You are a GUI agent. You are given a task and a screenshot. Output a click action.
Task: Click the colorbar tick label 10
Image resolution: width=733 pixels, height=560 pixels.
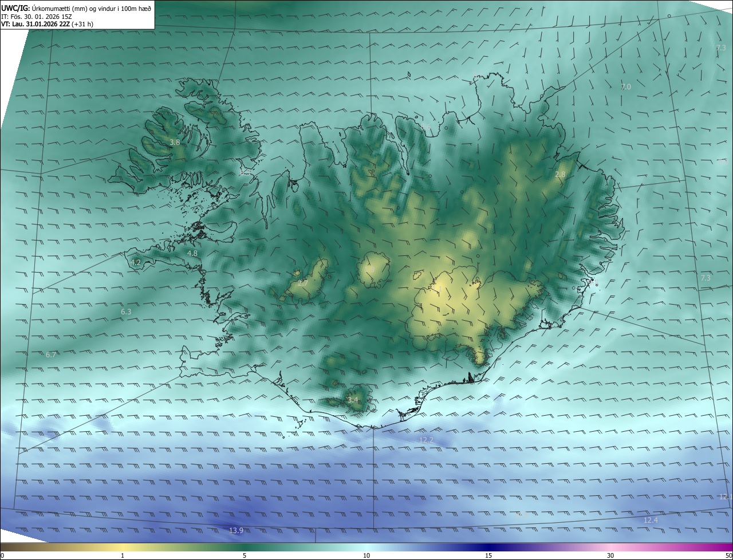pyautogui.click(x=366, y=555)
